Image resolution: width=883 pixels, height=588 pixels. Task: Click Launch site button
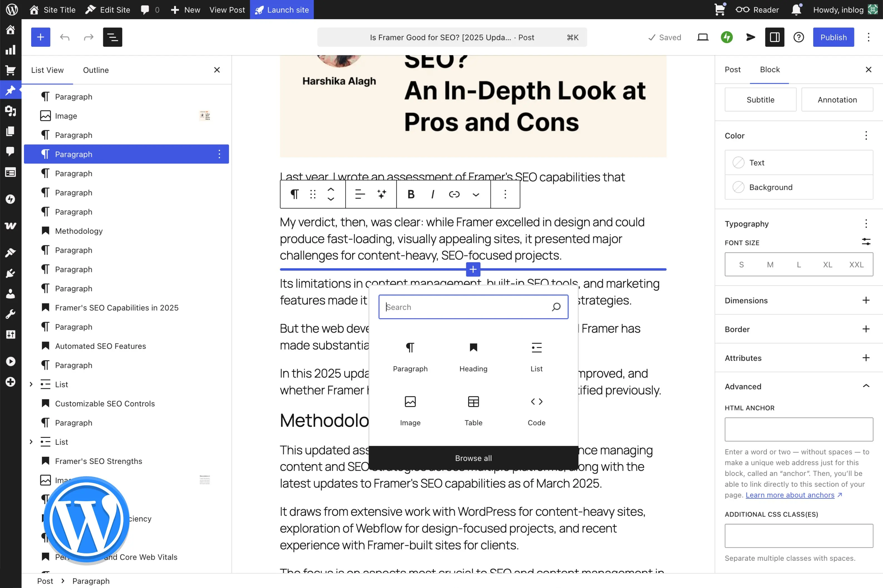tap(282, 10)
